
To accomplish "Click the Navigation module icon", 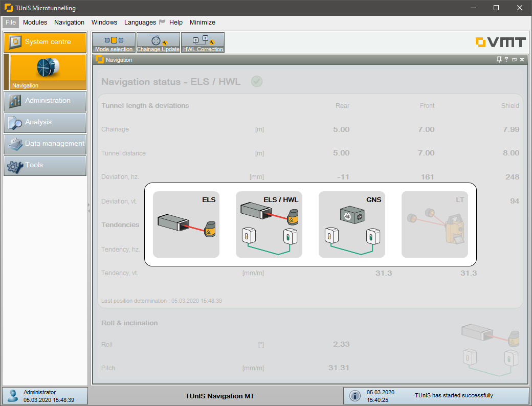I will (x=48, y=72).
